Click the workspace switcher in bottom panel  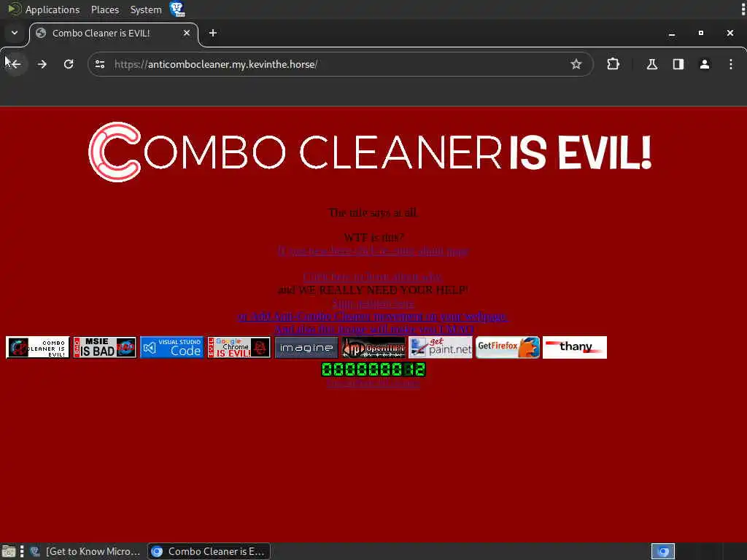[663, 551]
